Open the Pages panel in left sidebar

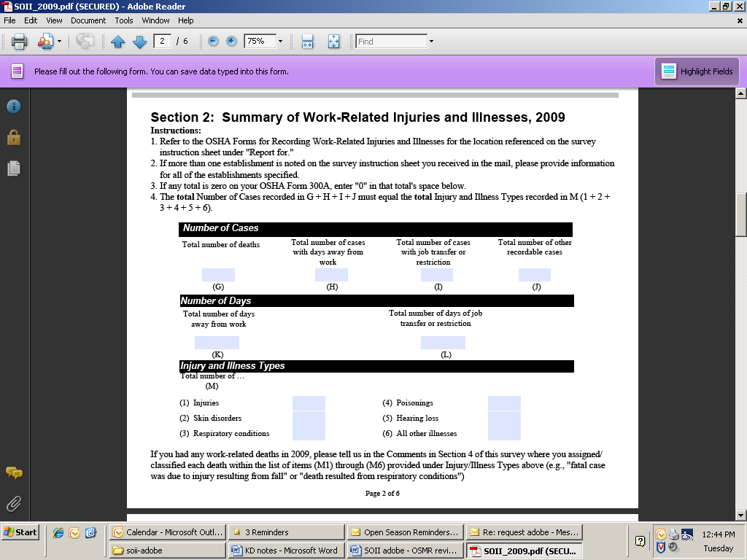13,168
